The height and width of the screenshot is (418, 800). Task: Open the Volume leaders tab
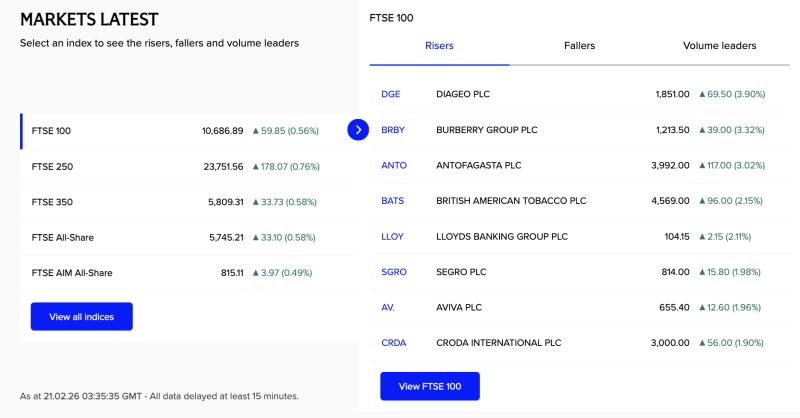(719, 46)
